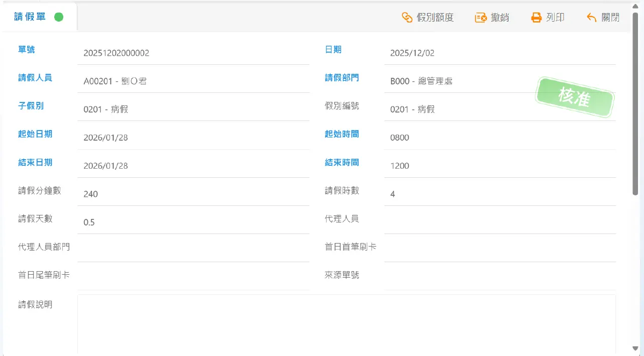Click the 關閉 back-arrow icon
Image resolution: width=644 pixels, height=356 pixels.
coord(592,18)
